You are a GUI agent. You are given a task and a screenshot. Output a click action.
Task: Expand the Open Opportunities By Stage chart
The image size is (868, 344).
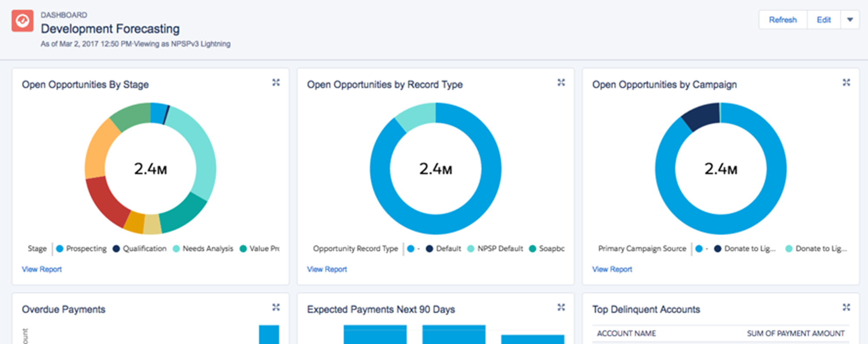pos(276,83)
